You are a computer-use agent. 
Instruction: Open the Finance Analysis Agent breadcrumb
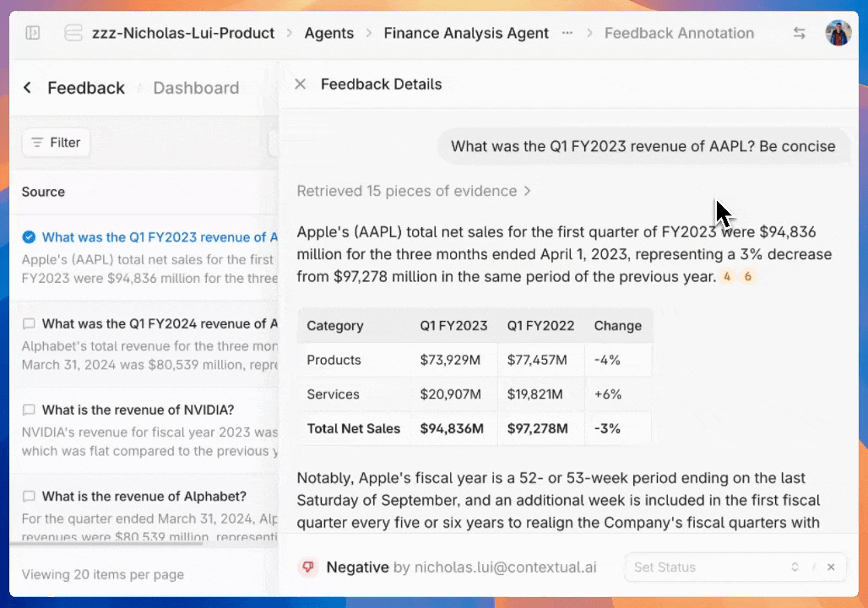466,33
